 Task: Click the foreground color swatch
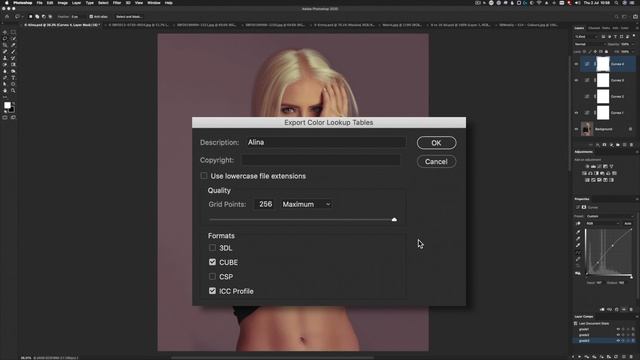(7, 106)
